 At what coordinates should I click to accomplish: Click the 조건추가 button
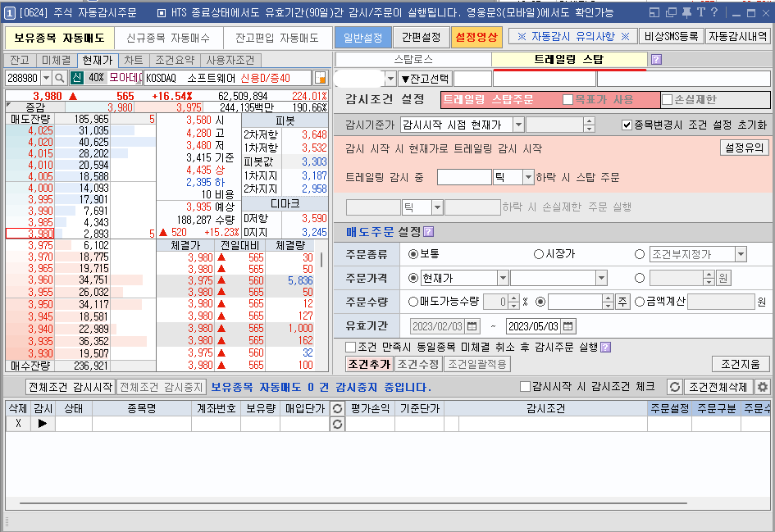pyautogui.click(x=367, y=366)
